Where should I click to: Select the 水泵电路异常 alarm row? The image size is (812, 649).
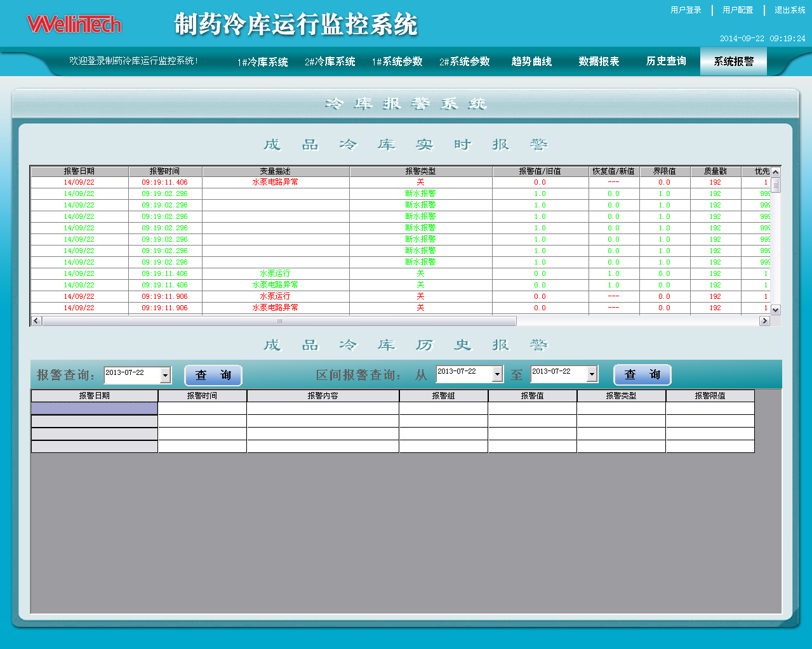275,181
